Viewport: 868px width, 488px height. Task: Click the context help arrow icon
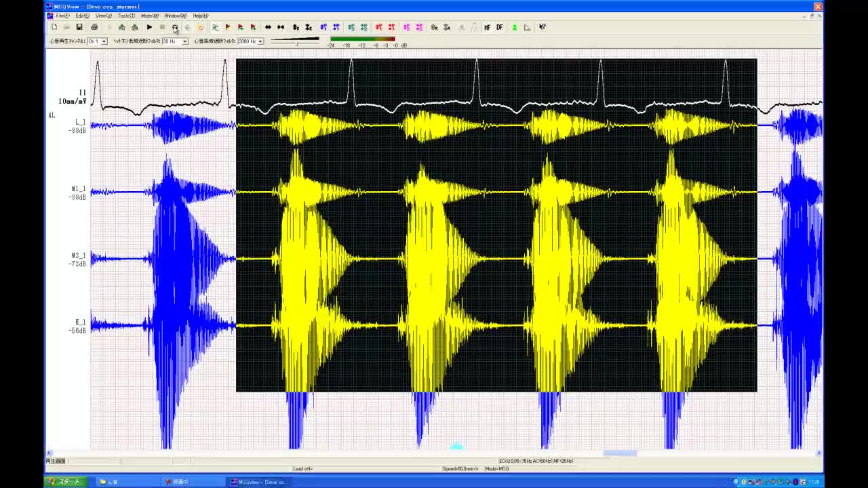coord(542,27)
